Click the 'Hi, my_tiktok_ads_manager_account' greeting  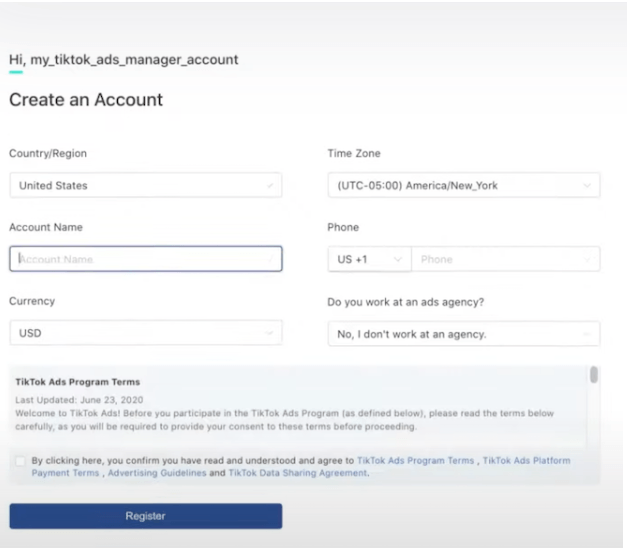click(x=124, y=60)
